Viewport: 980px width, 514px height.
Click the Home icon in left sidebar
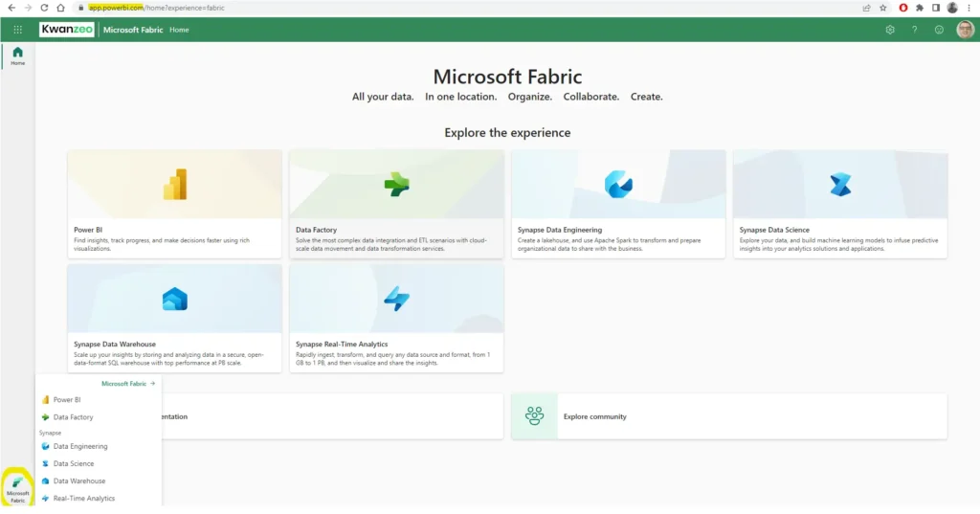[17, 56]
